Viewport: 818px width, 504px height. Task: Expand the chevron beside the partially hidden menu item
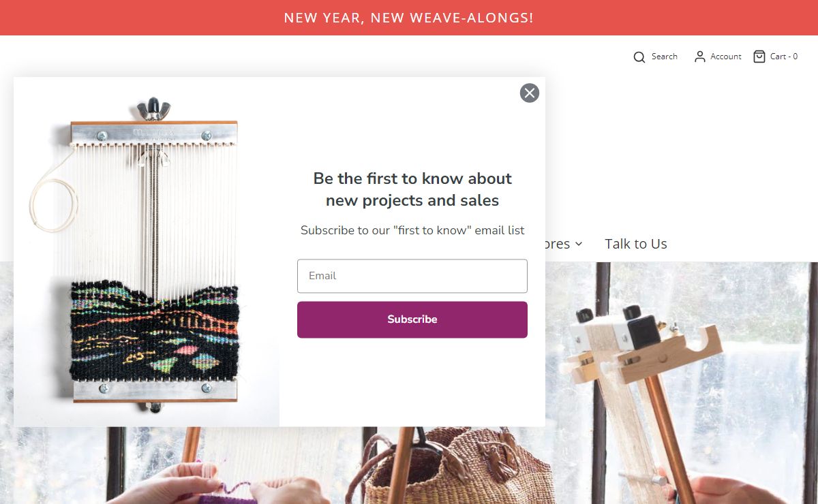(x=579, y=244)
